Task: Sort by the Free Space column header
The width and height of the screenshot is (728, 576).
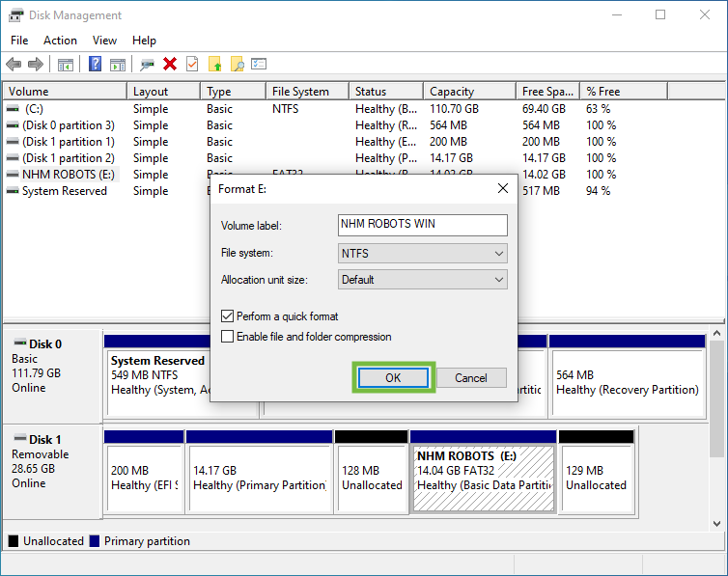Action: [x=547, y=92]
